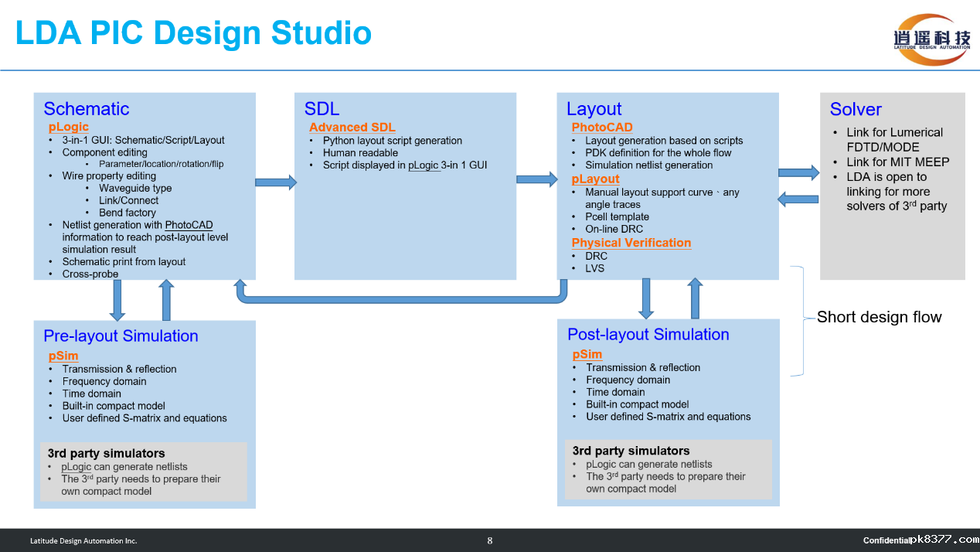Select left-pointing arrow from Solver to Layout
Viewport: 980px width, 552px height.
798,199
